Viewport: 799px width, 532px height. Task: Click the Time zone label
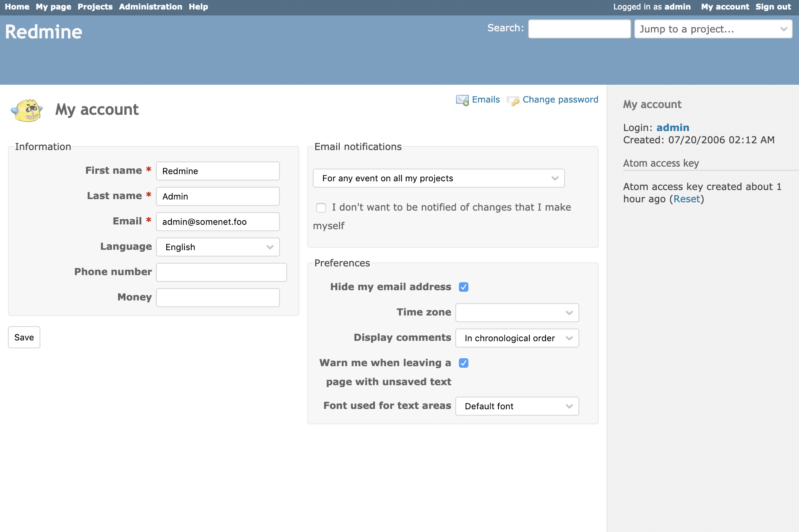click(424, 312)
